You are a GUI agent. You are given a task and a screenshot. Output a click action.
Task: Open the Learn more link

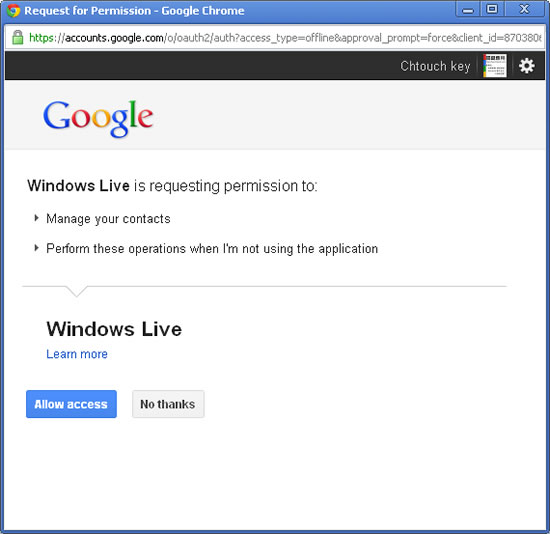point(77,354)
